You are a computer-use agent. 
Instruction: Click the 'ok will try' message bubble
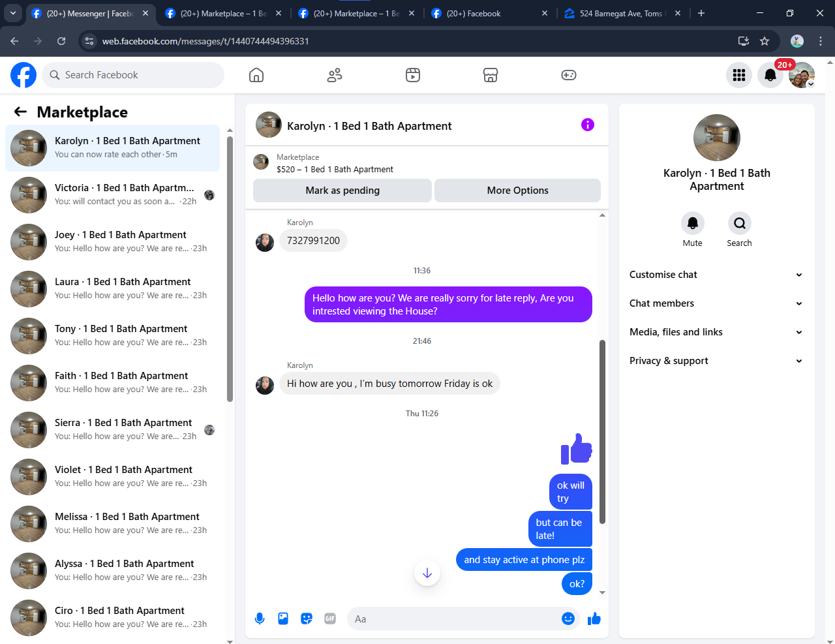[x=571, y=491]
